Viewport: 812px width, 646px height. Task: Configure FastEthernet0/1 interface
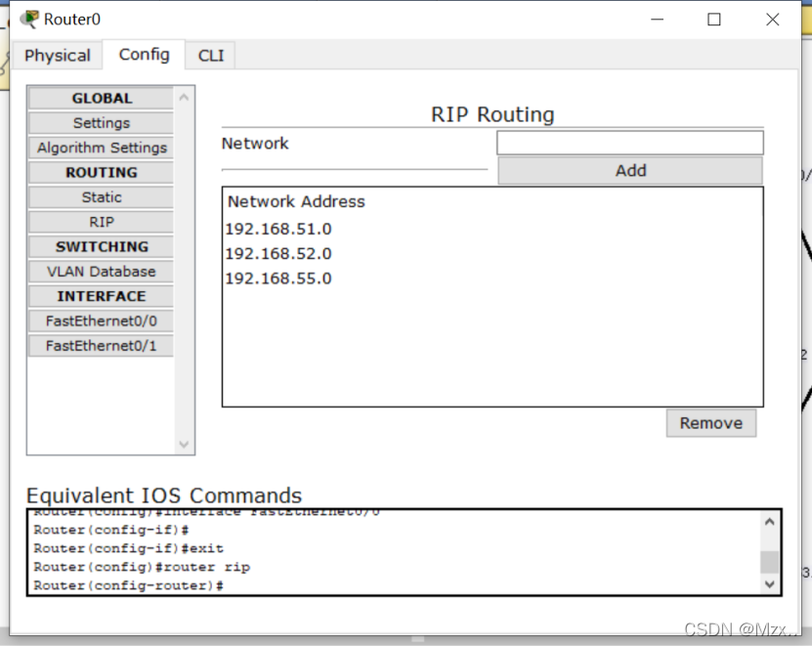point(102,346)
